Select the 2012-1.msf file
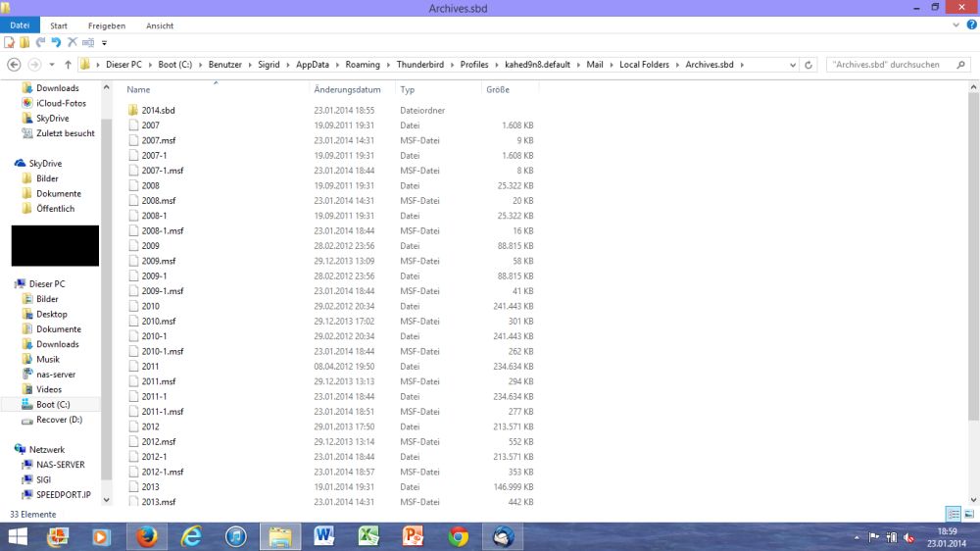 (x=163, y=472)
